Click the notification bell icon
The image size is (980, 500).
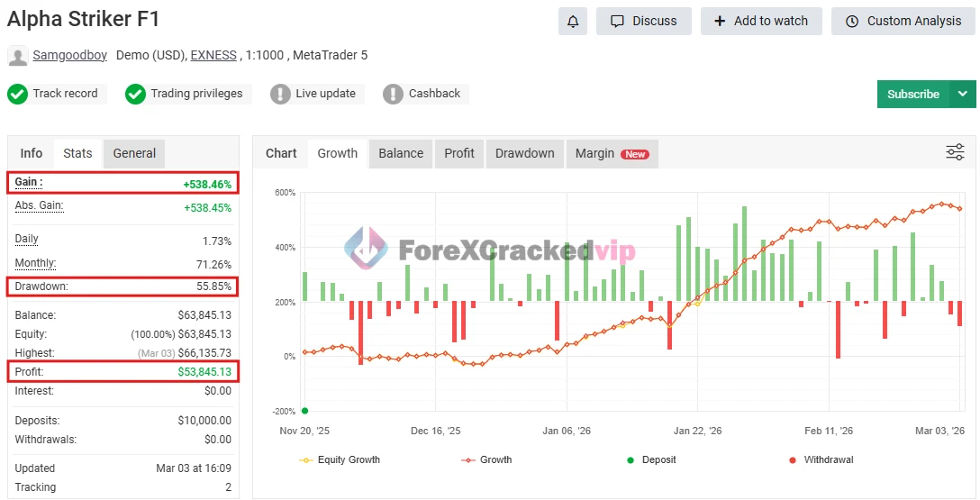click(x=572, y=21)
